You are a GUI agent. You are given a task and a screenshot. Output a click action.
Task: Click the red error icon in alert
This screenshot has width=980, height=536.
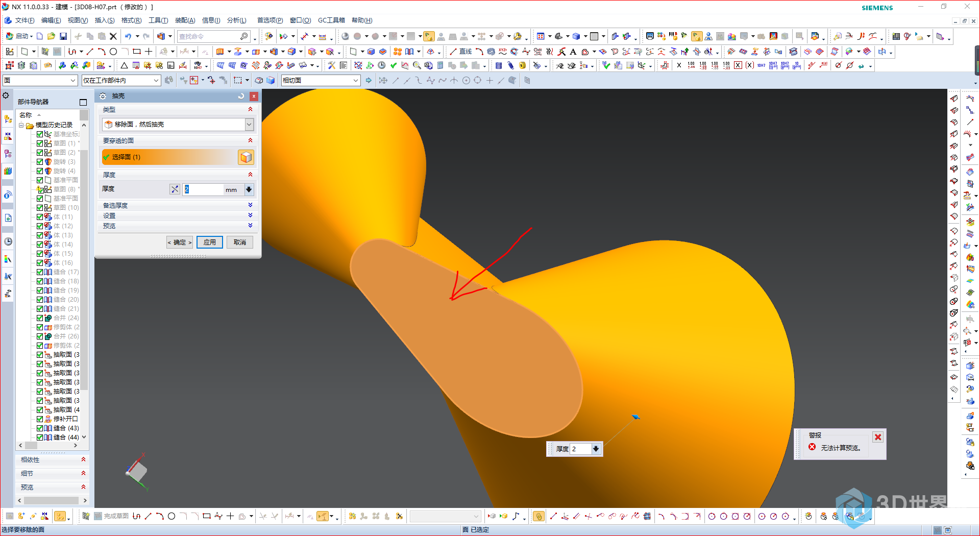click(812, 447)
